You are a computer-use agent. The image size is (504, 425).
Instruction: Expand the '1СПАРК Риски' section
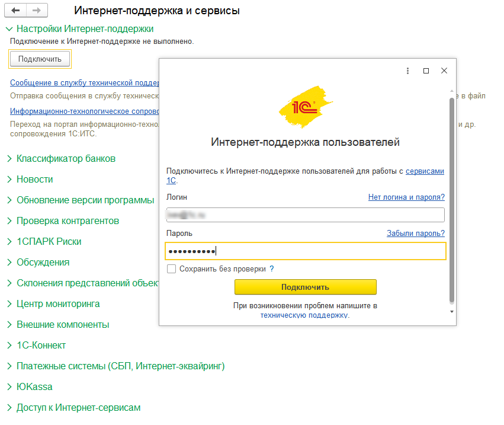(x=9, y=242)
